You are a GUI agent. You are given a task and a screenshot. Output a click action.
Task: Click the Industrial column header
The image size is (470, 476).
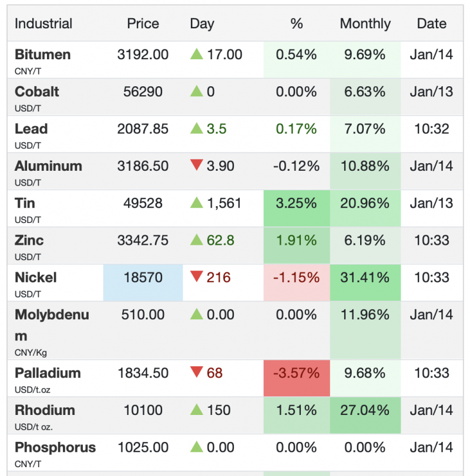pos(43,24)
